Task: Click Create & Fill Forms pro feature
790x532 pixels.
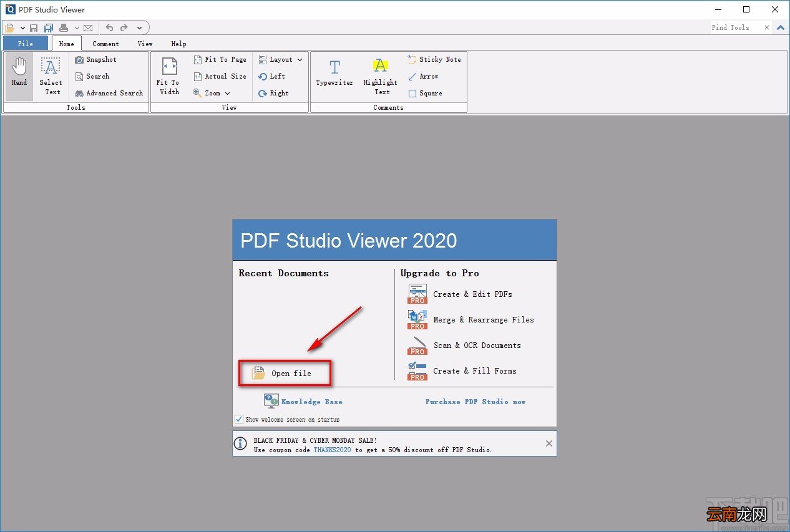Action: coord(462,370)
